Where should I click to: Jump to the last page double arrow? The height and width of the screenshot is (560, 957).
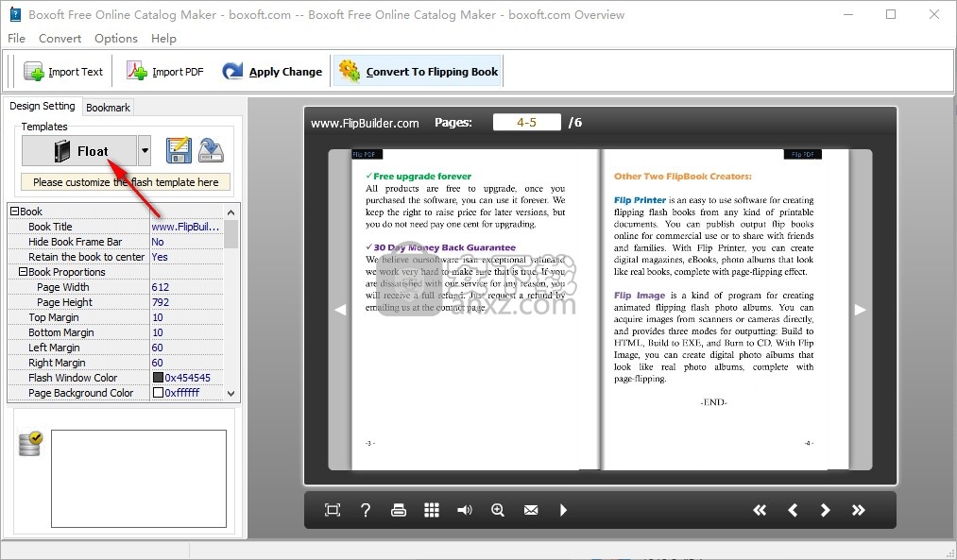point(858,510)
